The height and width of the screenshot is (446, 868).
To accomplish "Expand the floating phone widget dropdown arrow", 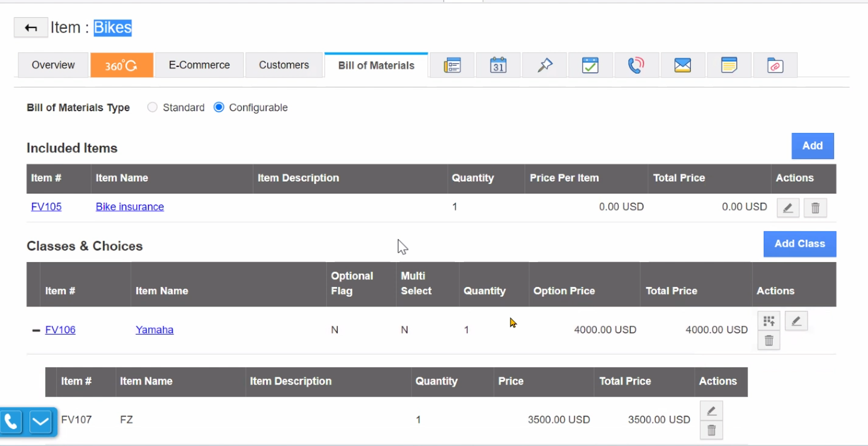I will 40,421.
